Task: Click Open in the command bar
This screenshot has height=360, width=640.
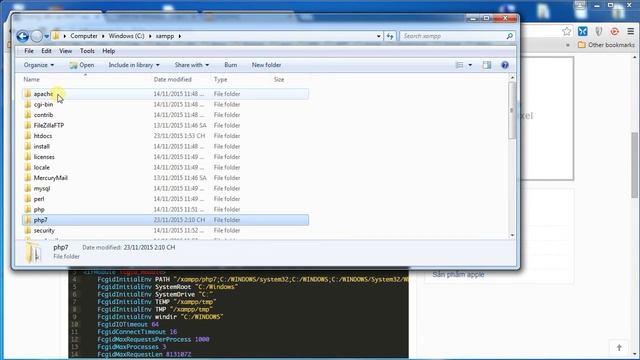Action: pyautogui.click(x=82, y=65)
